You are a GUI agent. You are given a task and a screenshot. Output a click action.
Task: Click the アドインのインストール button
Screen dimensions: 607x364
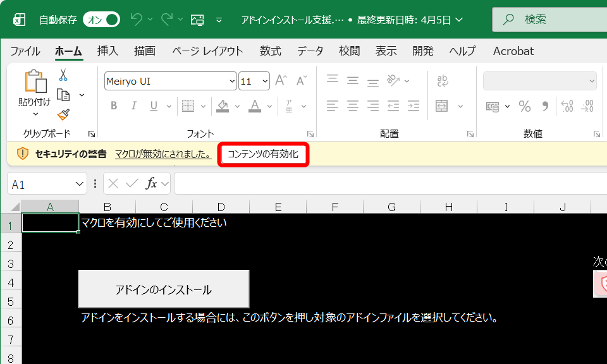coord(164,289)
